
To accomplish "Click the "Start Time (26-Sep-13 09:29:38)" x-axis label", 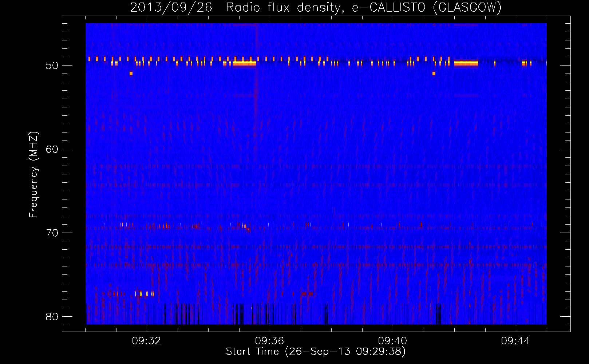I will [x=316, y=352].
